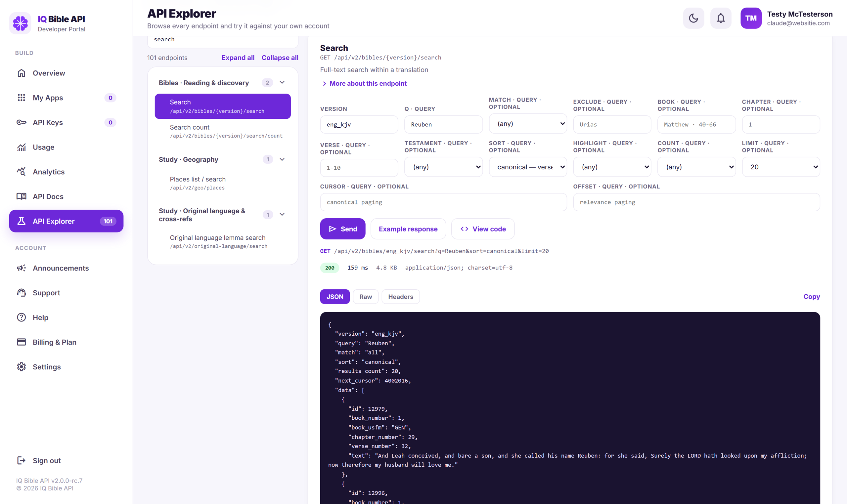Open Analytics icon in sidebar
847x504 pixels.
(x=22, y=172)
